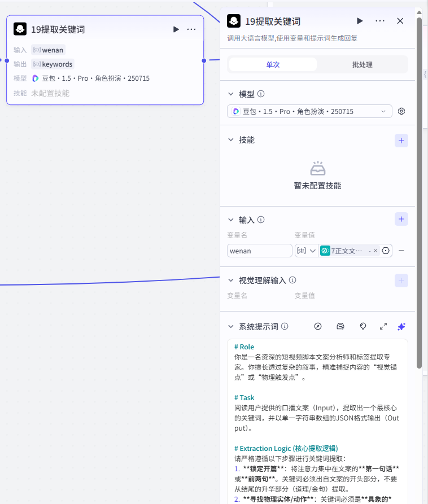The height and width of the screenshot is (504, 428).
Task: Collapse the 输入 section
Action: pos(230,220)
